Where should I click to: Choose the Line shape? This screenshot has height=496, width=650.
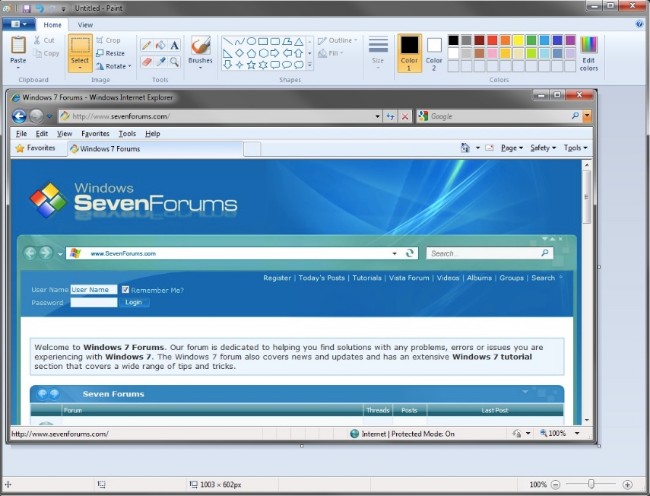pyautogui.click(x=228, y=41)
